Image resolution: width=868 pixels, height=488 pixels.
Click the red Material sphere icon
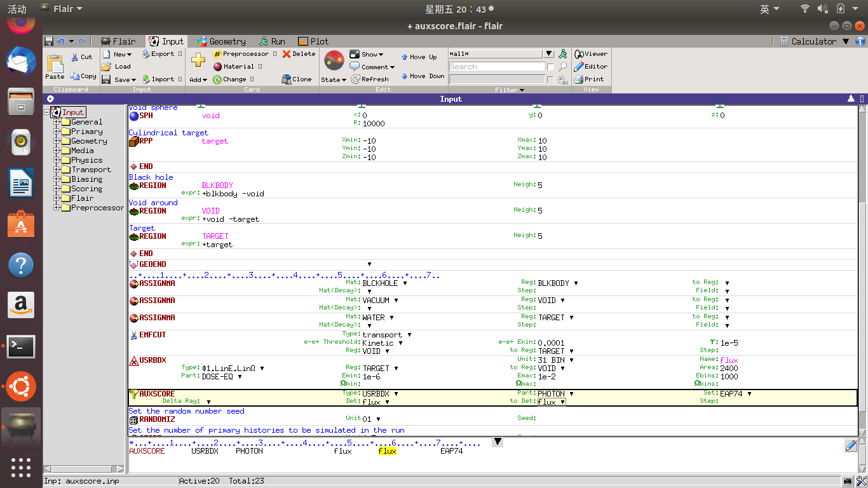217,66
